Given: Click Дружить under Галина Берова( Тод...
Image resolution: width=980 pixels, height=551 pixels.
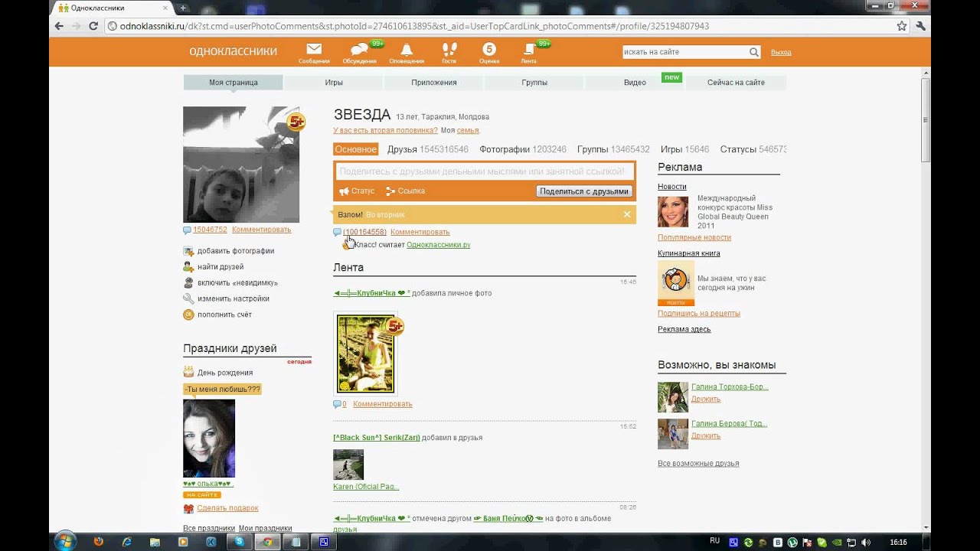Looking at the screenshot, I should coord(706,435).
